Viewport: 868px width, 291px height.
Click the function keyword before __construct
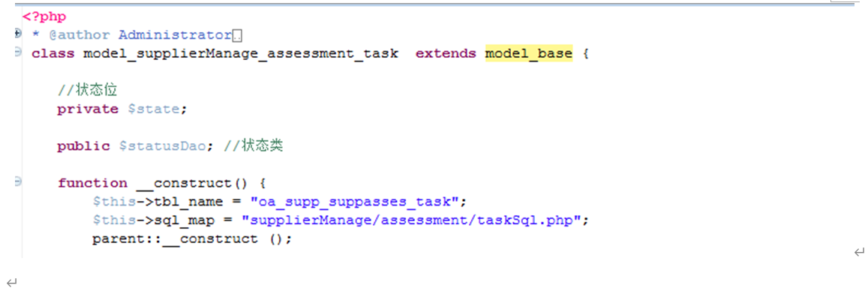click(92, 183)
